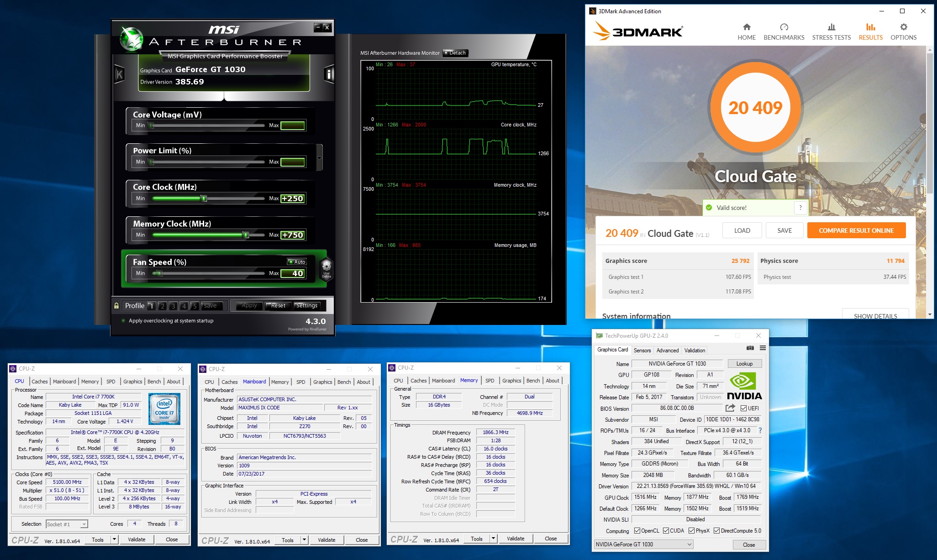Image resolution: width=937 pixels, height=560 pixels.
Task: Open SPD tab in Mainboard CPU-Z window
Action: pos(300,382)
